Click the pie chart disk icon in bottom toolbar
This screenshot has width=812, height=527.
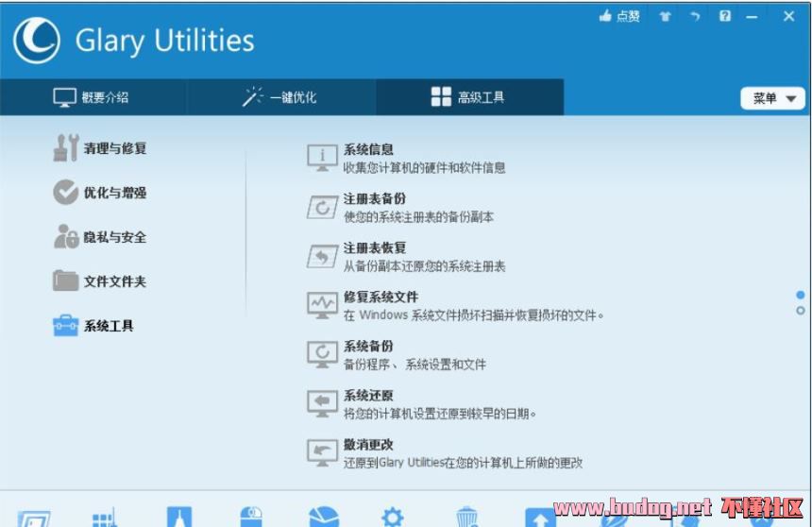[x=324, y=517]
